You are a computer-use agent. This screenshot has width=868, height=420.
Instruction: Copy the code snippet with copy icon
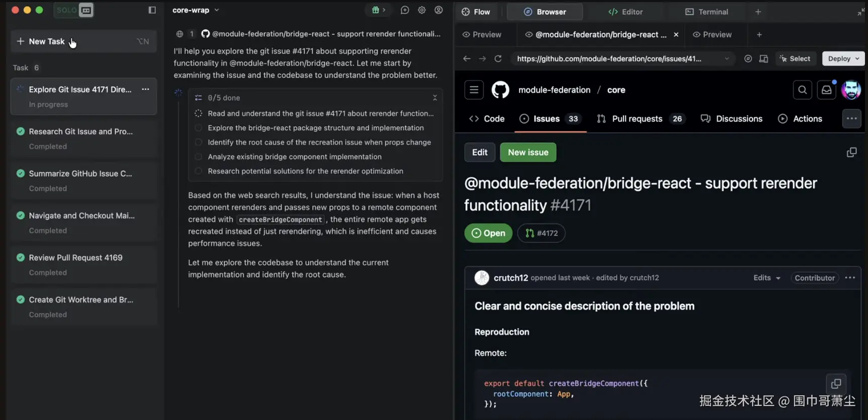tap(836, 384)
